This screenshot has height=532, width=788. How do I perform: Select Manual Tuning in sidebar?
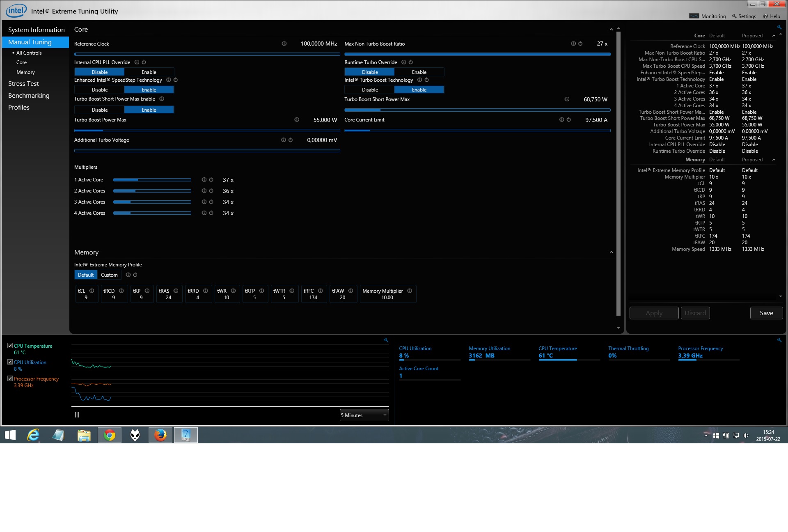35,42
